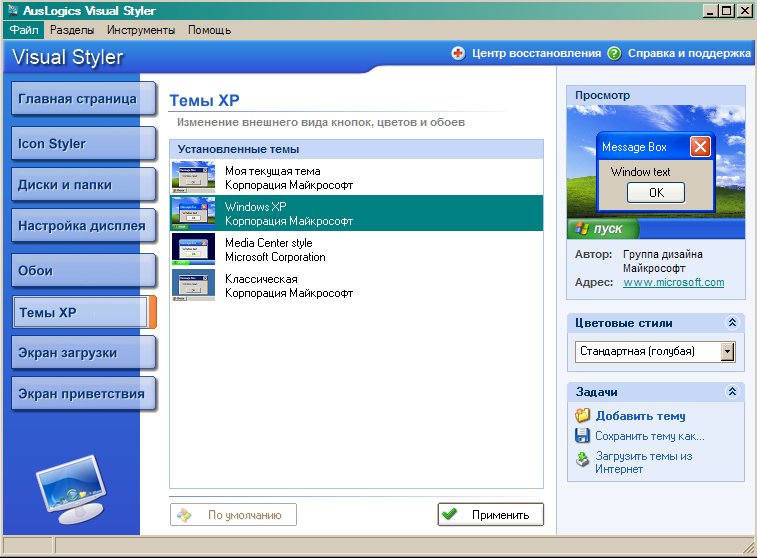
Task: Click the download themes from Internet icon
Action: pos(583,459)
